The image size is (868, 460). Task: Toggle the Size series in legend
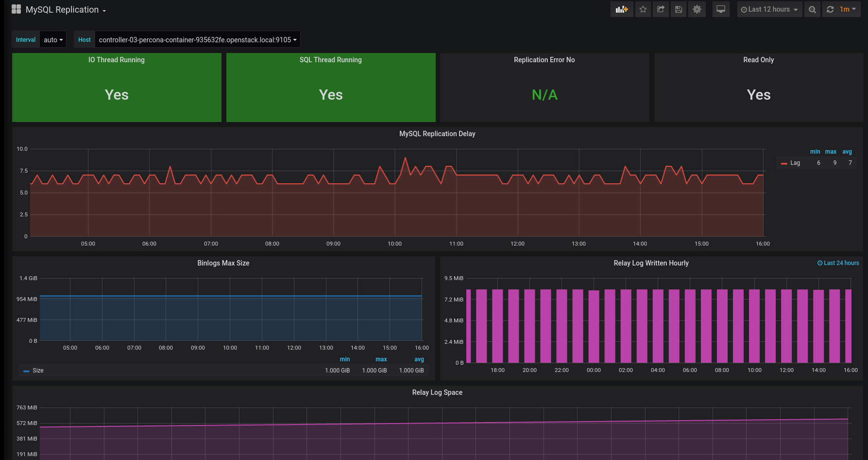pyautogui.click(x=38, y=371)
